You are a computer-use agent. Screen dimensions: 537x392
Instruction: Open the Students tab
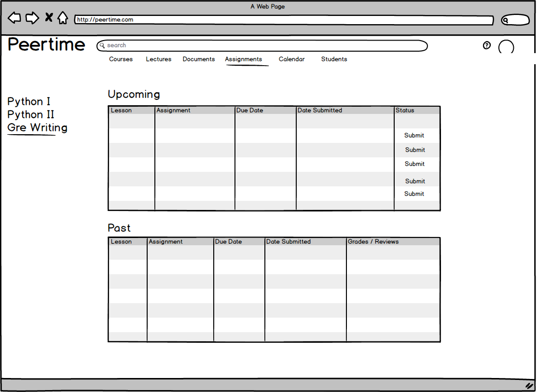coord(334,59)
